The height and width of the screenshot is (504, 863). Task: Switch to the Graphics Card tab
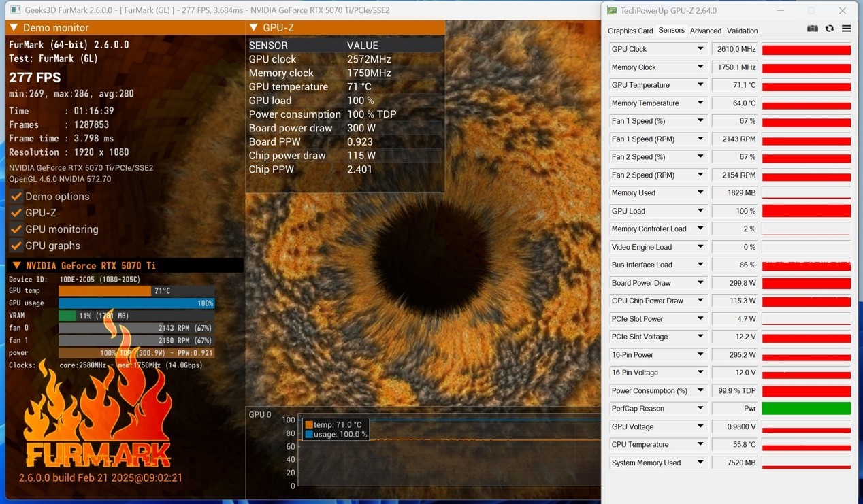(630, 31)
